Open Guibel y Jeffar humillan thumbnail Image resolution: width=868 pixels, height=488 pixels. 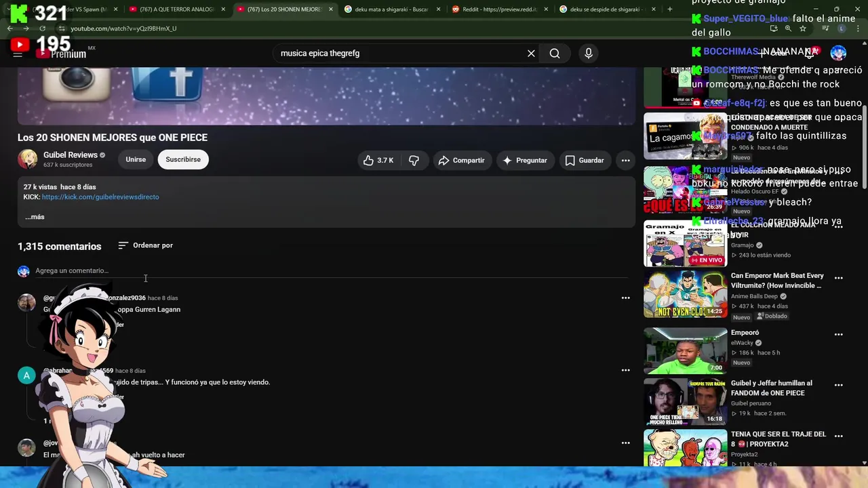(x=685, y=401)
